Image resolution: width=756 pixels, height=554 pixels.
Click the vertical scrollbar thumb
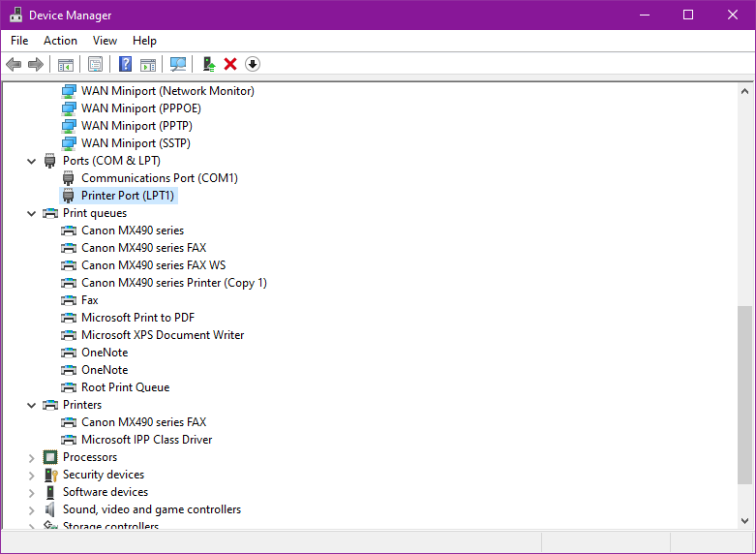[744, 395]
